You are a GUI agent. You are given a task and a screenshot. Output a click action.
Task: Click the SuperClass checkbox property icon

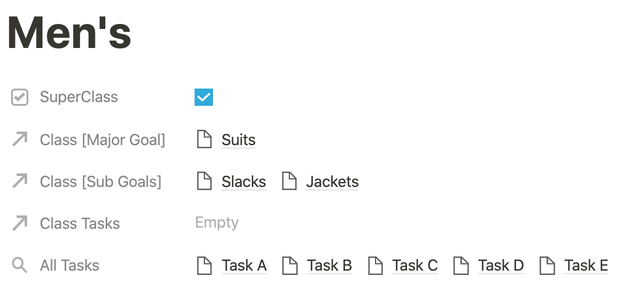click(20, 97)
